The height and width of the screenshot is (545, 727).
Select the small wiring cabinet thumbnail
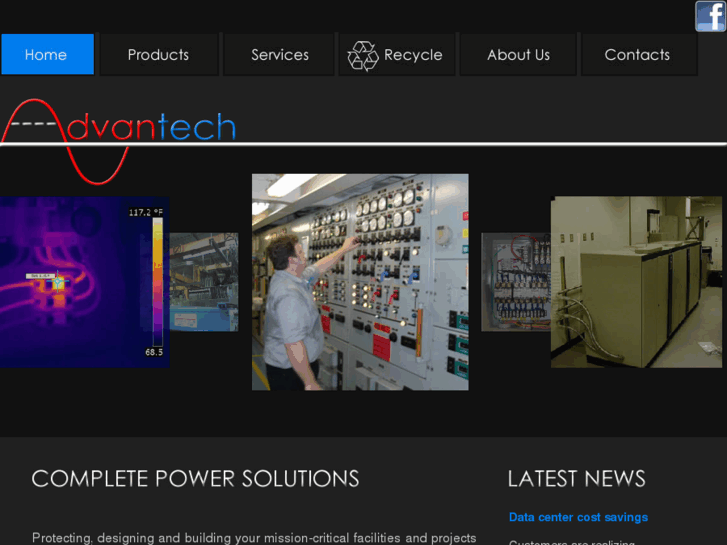coord(516,282)
